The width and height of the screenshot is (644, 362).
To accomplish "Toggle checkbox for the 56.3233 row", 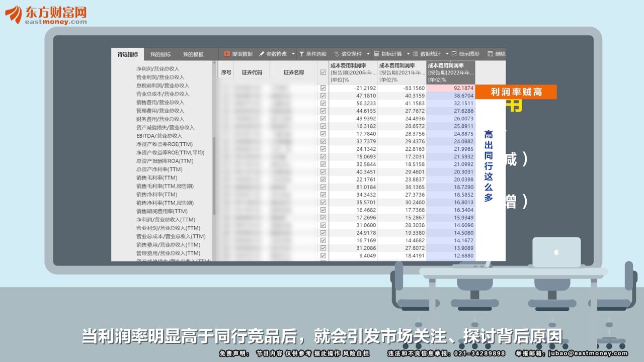I will click(x=323, y=104).
